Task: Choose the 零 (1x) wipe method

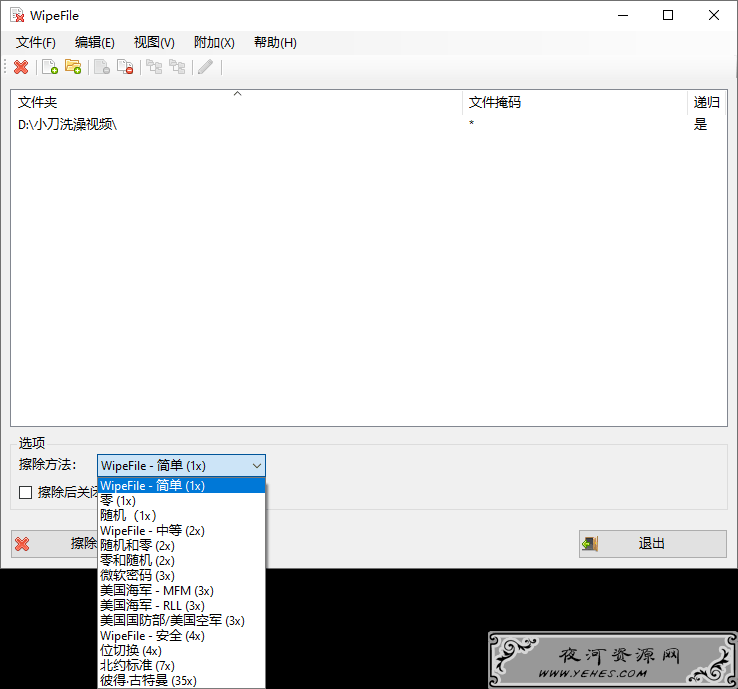Action: (x=182, y=501)
